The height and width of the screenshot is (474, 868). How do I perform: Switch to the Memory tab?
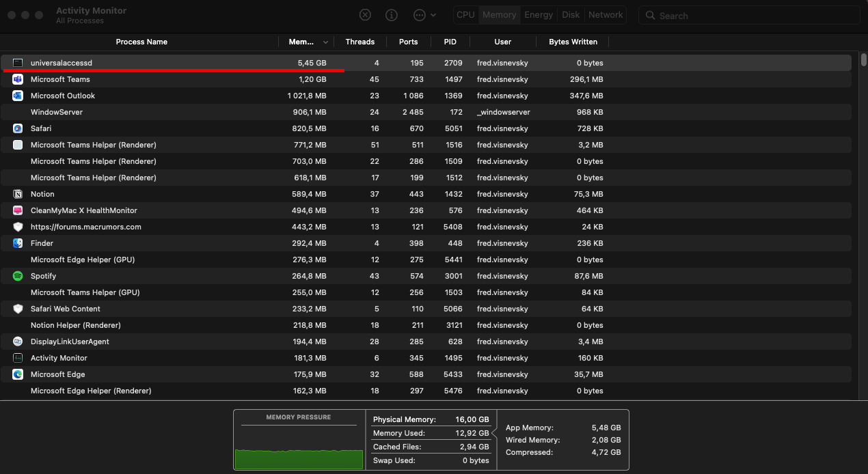click(499, 14)
